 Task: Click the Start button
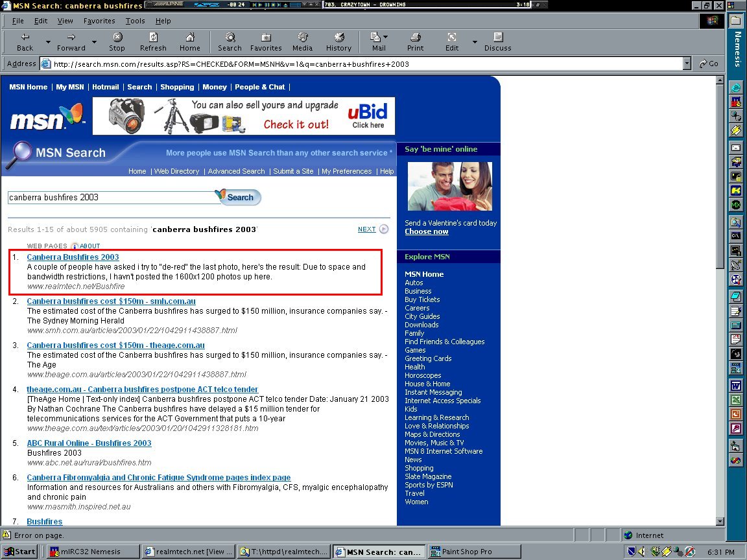(19, 552)
